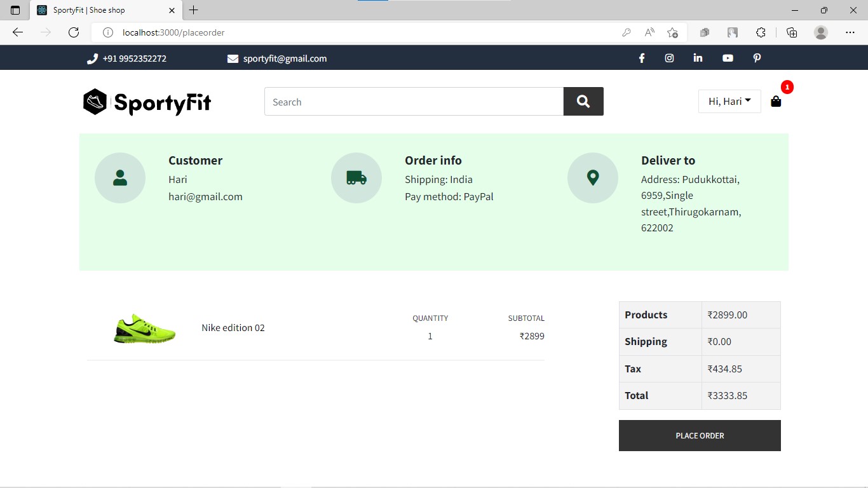Click the phone icon beside +91 9952352272
The width and height of the screenshot is (868, 488).
click(x=92, y=58)
